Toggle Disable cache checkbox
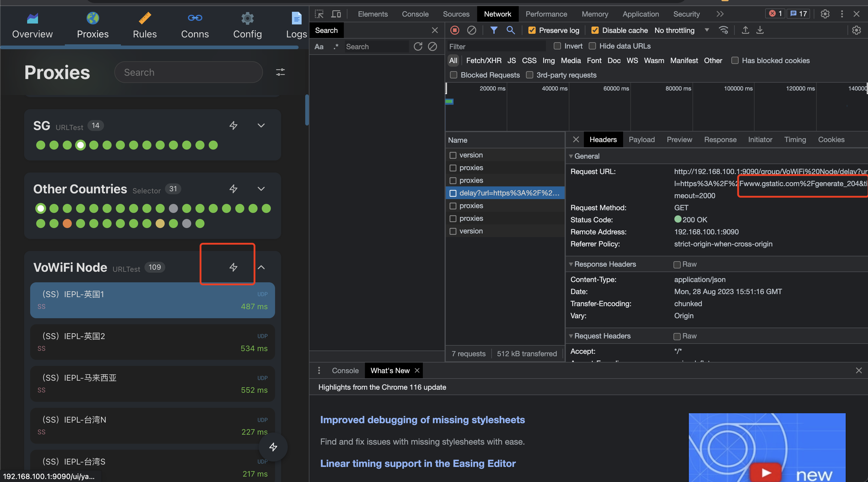Viewport: 868px width, 482px height. coord(595,30)
